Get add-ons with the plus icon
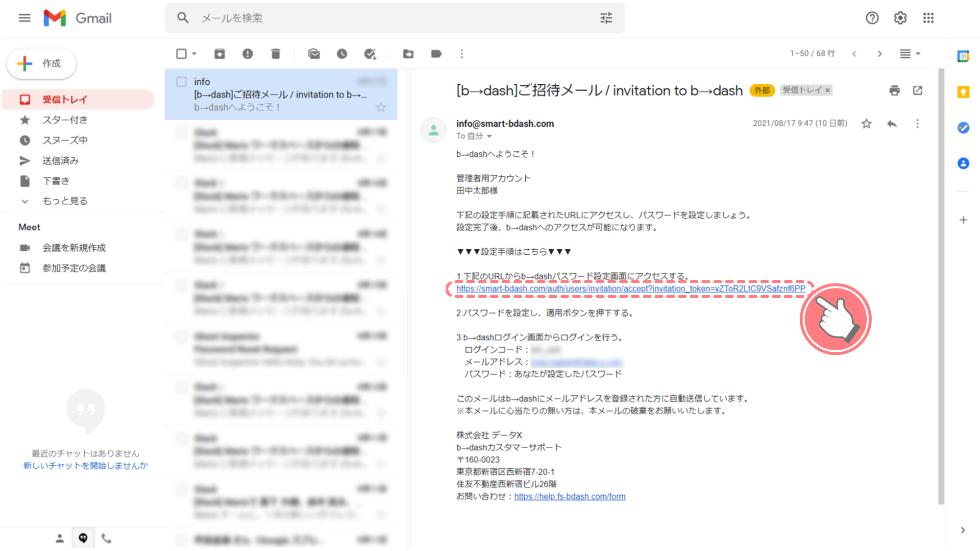The width and height of the screenshot is (980, 551). coord(963,220)
